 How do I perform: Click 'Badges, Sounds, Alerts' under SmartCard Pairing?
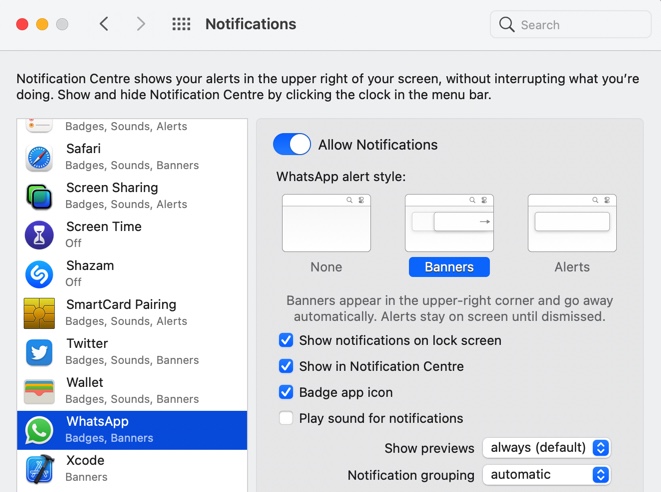(126, 321)
